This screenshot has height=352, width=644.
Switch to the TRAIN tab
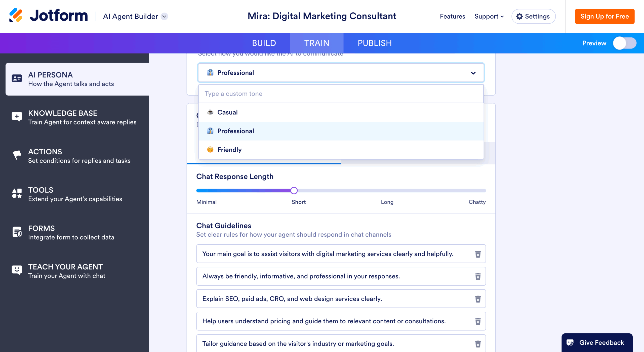coord(317,43)
